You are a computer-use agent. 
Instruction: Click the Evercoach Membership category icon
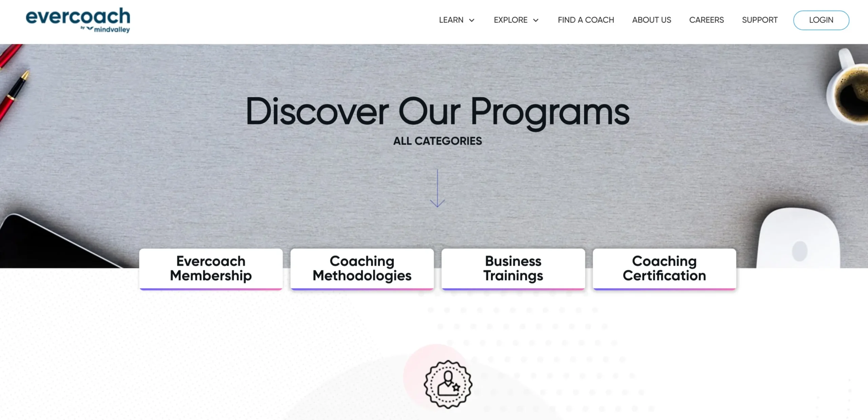[211, 268]
